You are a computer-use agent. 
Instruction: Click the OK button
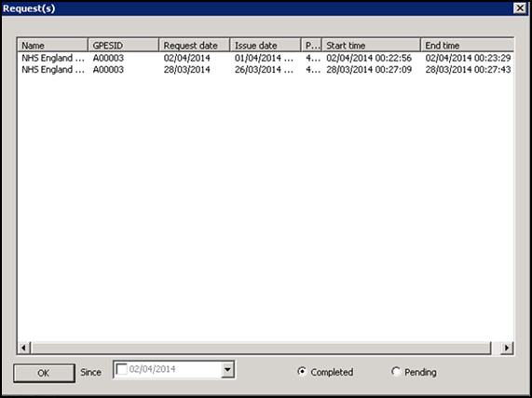(44, 373)
